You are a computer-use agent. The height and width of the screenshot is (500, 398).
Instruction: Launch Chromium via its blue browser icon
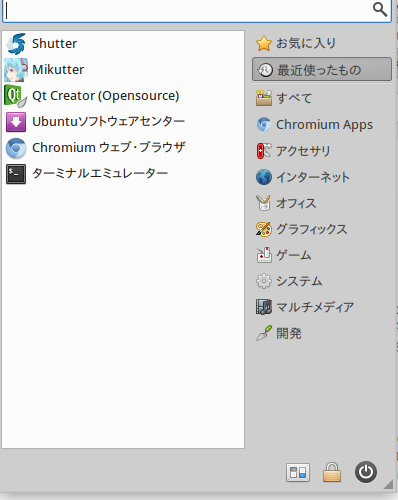pyautogui.click(x=16, y=148)
